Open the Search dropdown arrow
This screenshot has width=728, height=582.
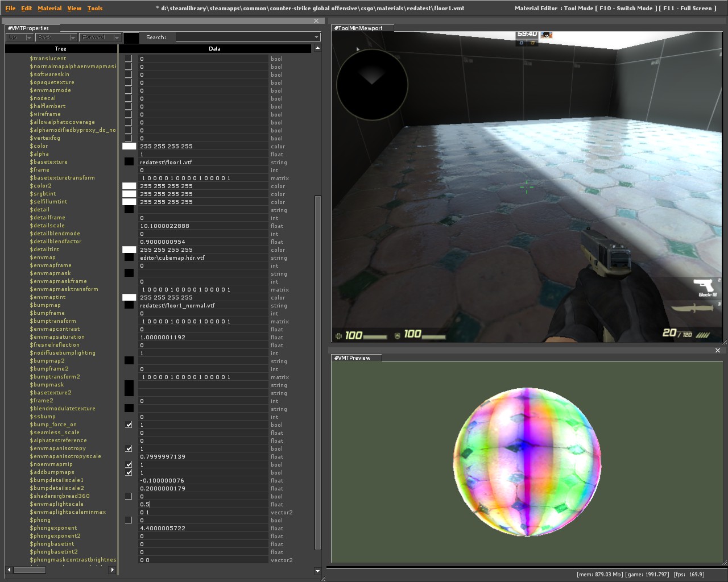[316, 38]
